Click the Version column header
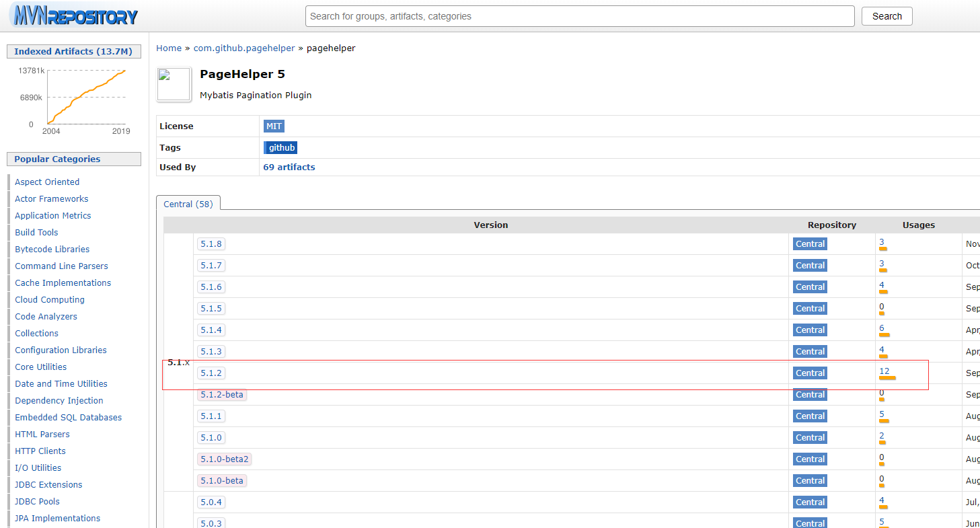This screenshot has width=980, height=528. [x=491, y=225]
